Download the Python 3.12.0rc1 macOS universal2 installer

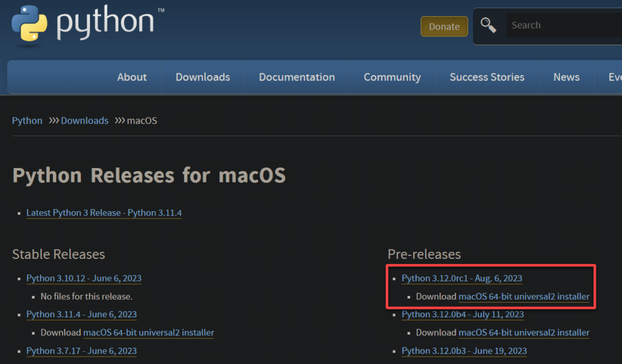pos(524,296)
